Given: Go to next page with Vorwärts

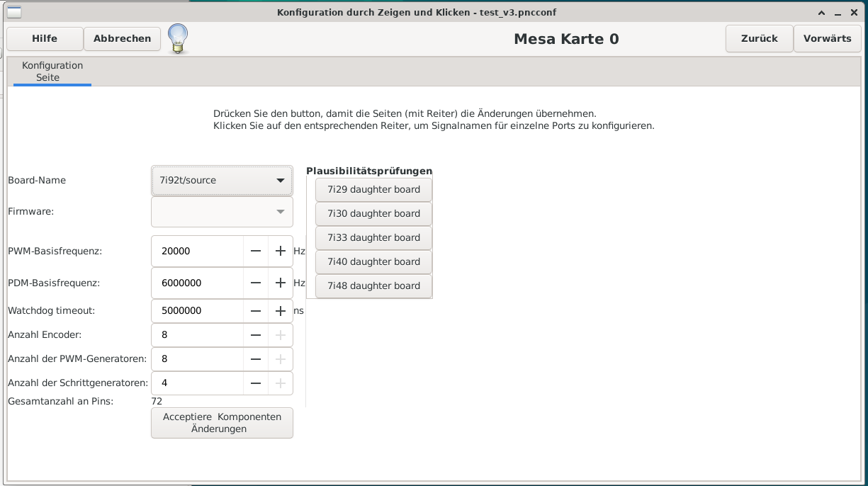Looking at the screenshot, I should click(827, 39).
